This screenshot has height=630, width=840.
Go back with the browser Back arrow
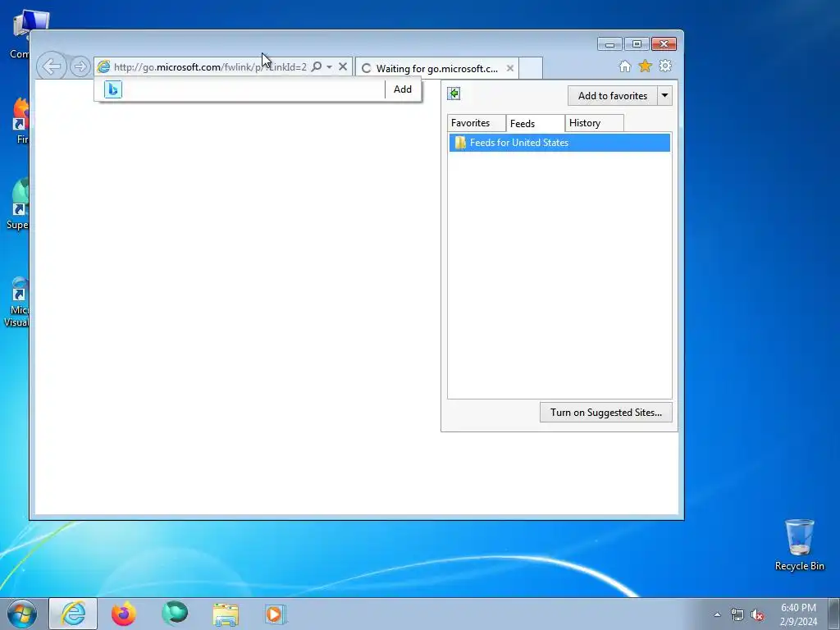52,67
